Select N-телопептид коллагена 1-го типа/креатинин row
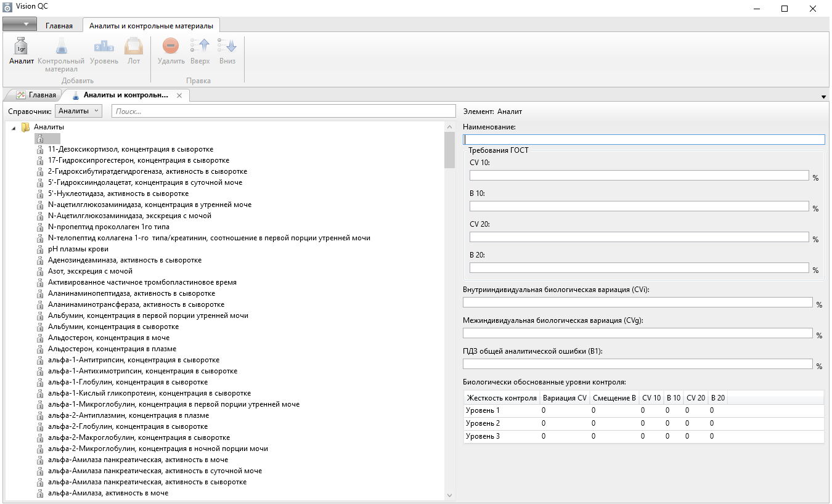 [x=209, y=238]
